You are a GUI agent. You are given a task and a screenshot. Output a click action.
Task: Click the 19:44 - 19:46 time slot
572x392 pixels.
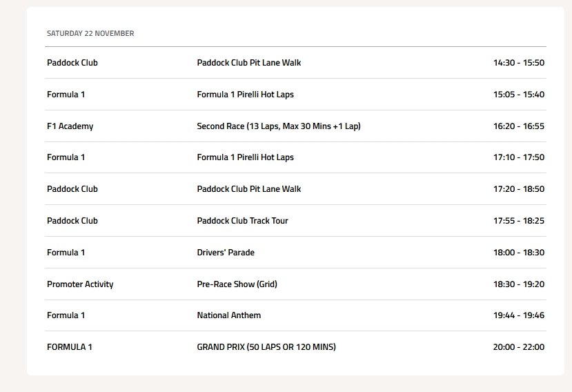[518, 315]
